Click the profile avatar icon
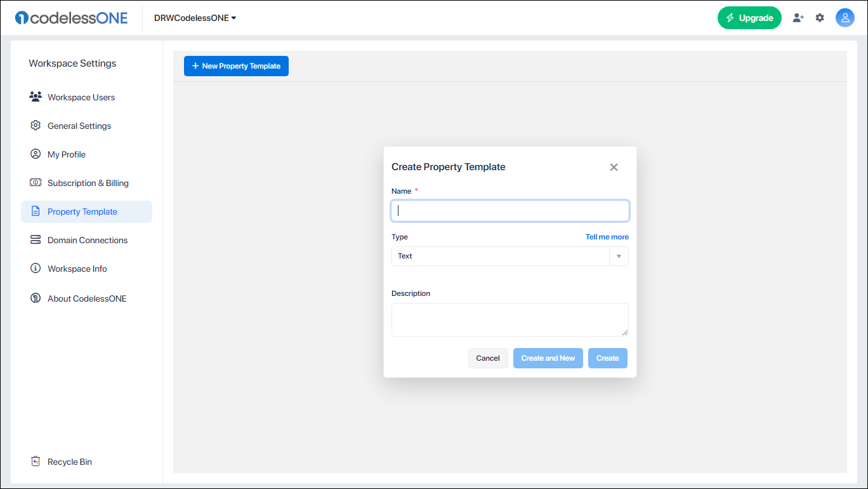 click(845, 18)
